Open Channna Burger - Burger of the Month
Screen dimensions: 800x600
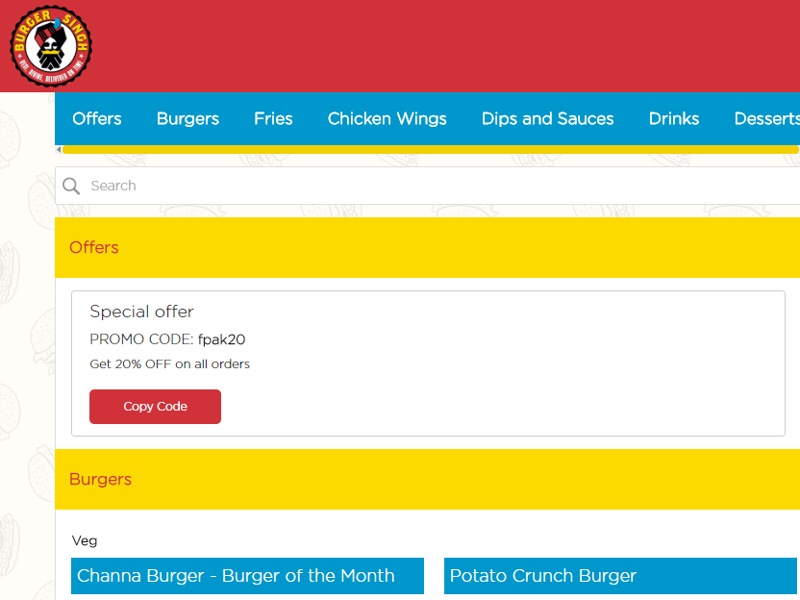247,576
